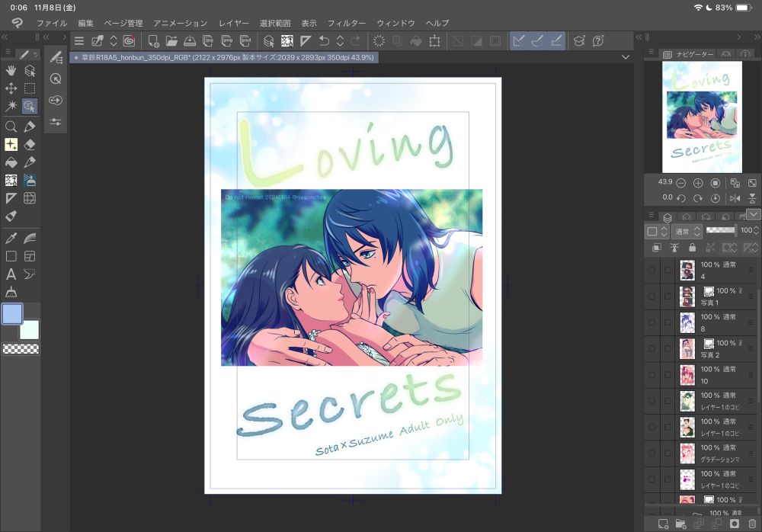Toggle Set as Reference Layer lighthouse icon
762x532 pixels.
[674, 248]
